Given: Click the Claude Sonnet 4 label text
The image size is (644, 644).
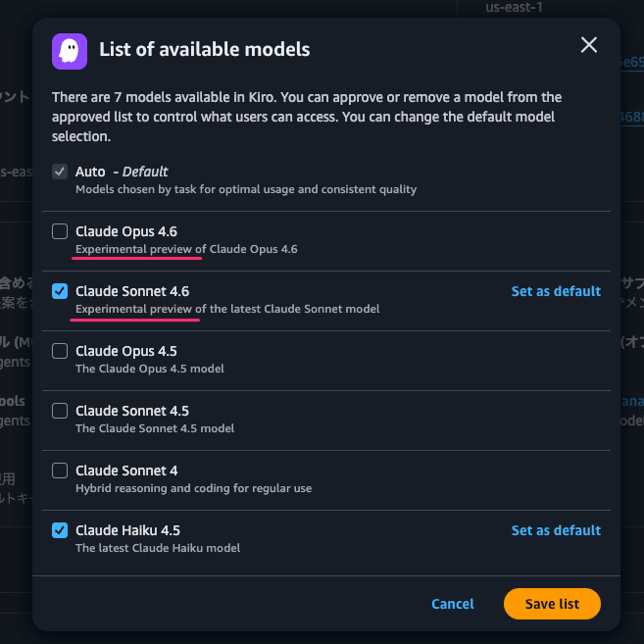Looking at the screenshot, I should pyautogui.click(x=126, y=471).
